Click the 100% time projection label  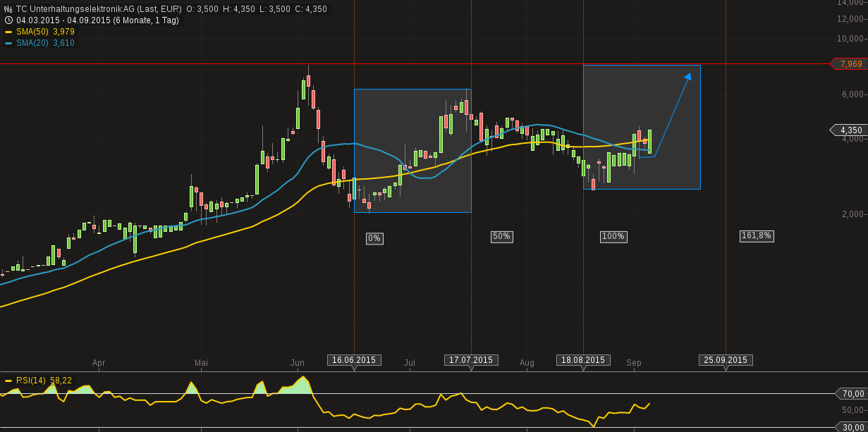613,236
